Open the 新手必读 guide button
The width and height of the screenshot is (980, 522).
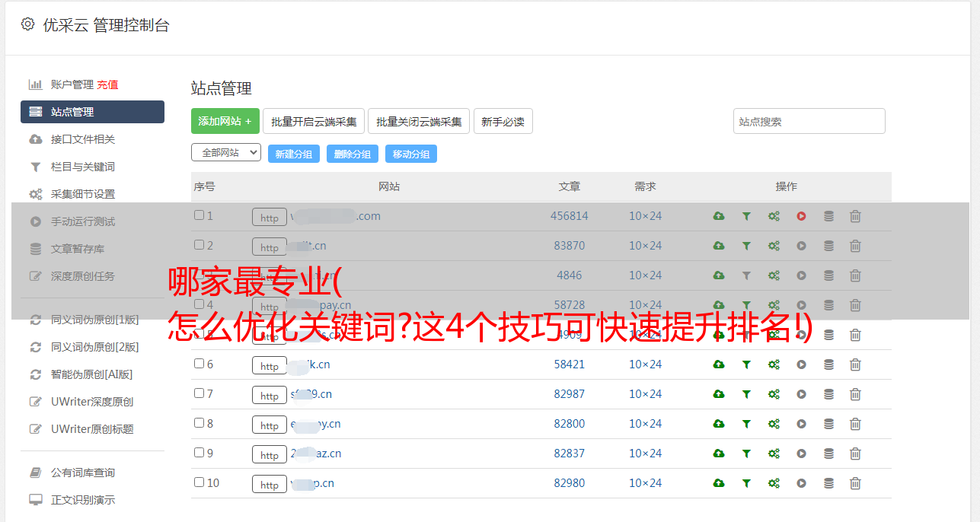pos(503,121)
